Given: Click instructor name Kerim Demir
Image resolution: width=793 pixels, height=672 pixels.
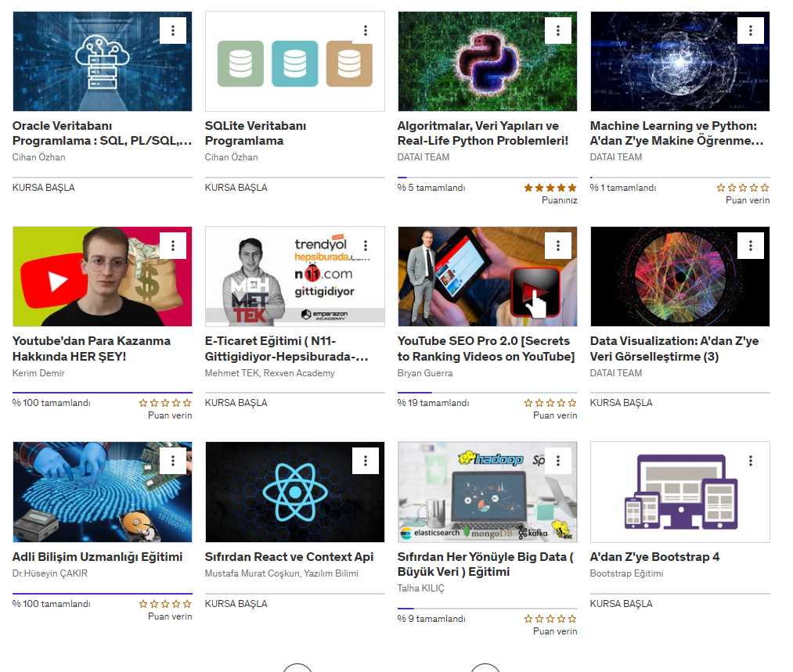Looking at the screenshot, I should pyautogui.click(x=38, y=373).
